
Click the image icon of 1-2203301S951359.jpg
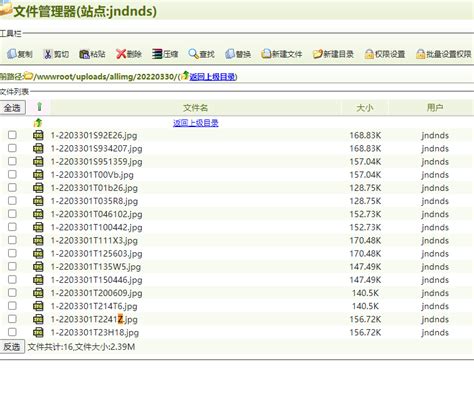pyautogui.click(x=38, y=162)
